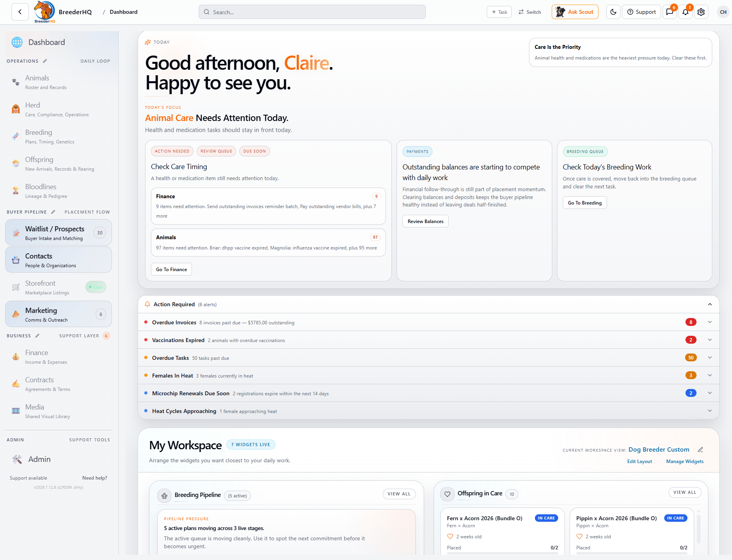This screenshot has width=732, height=560.
Task: Expand the Vaccinations Expired alert
Action: (710, 340)
